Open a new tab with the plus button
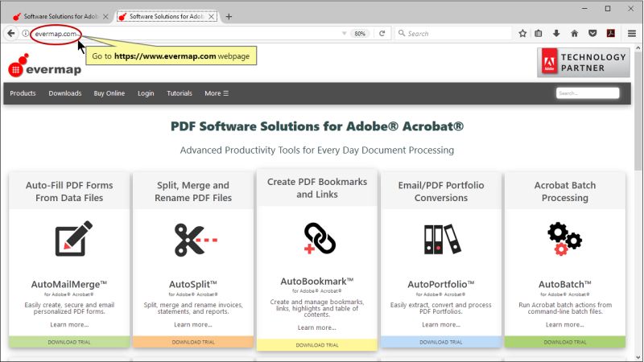The height and width of the screenshot is (362, 644). click(x=229, y=16)
